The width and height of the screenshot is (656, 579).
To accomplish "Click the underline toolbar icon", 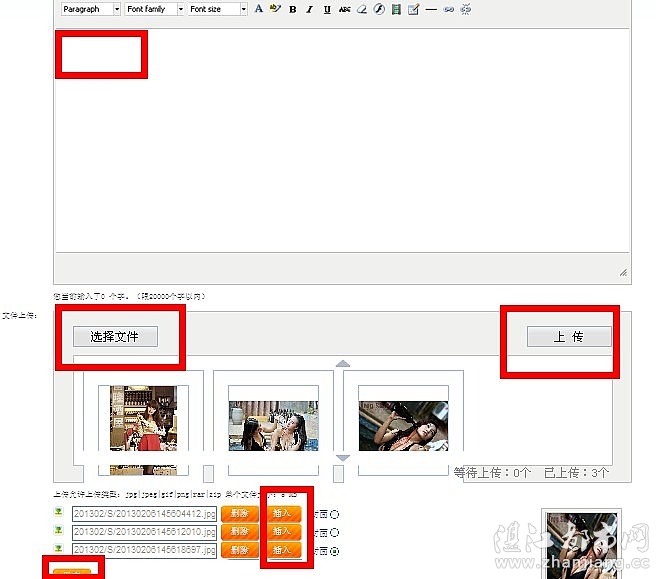I will click(327, 9).
